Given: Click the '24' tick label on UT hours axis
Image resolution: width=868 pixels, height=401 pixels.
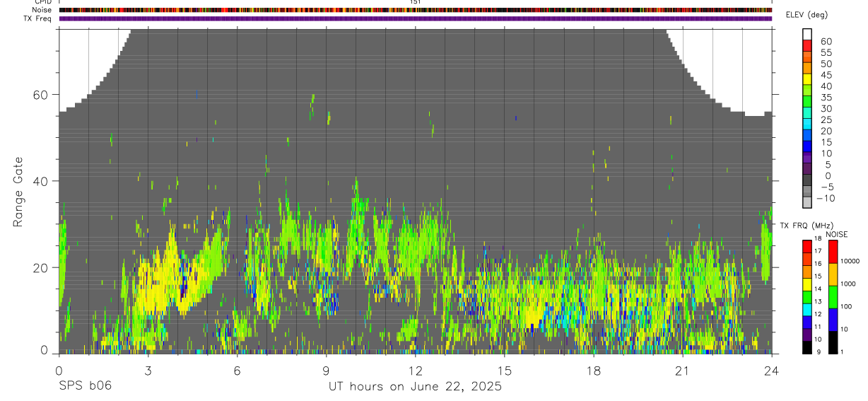Looking at the screenshot, I should [772, 370].
